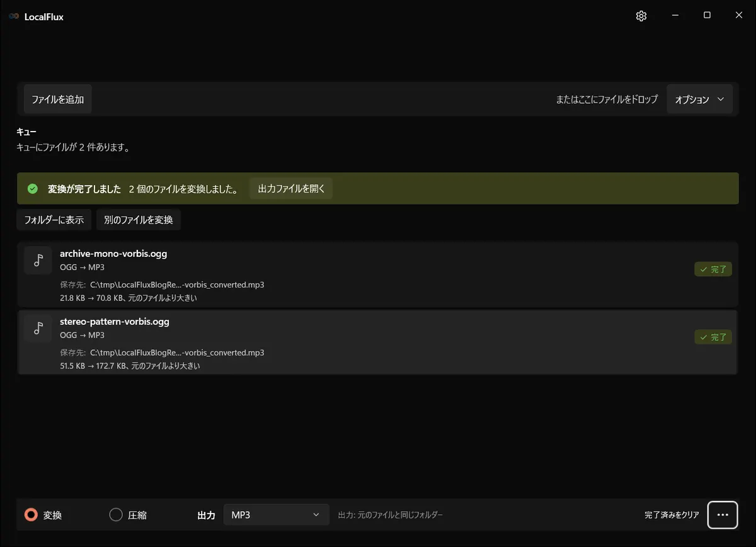Click the 別のファイルを変換 button
The image size is (756, 547).
click(139, 220)
